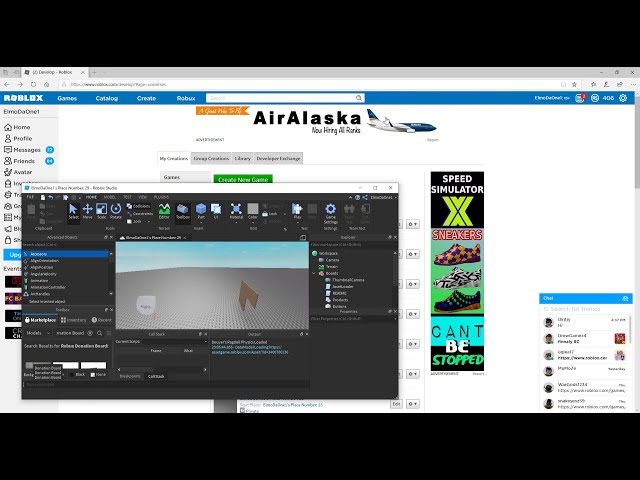
Task: Open the Join mode dropdown arrow
Action: (x=148, y=221)
